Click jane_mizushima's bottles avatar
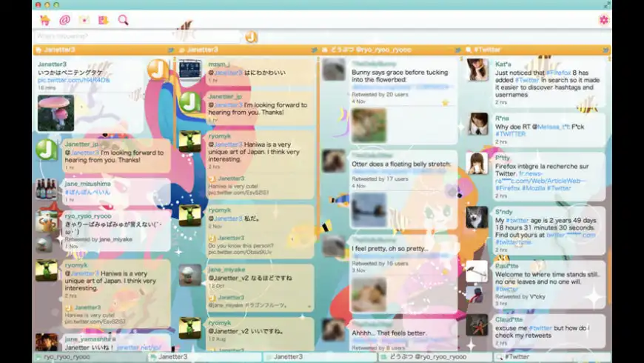 (x=47, y=189)
